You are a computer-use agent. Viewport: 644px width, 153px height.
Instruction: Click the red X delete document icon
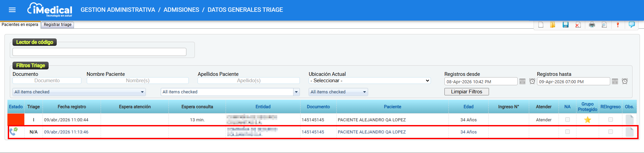578,25
